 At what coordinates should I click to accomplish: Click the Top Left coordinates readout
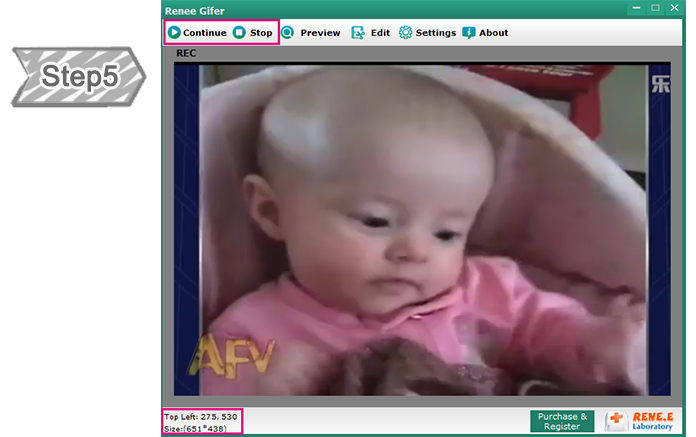[201, 416]
